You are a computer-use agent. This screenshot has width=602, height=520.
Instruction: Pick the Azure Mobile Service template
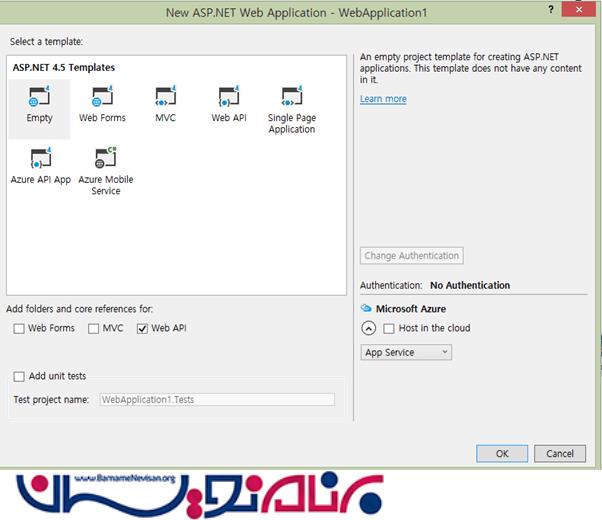pos(106,171)
